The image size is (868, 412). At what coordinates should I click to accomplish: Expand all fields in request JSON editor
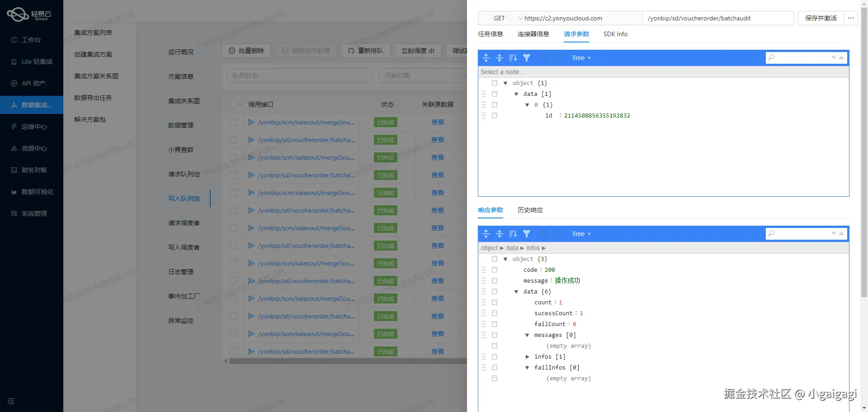pyautogui.click(x=486, y=58)
